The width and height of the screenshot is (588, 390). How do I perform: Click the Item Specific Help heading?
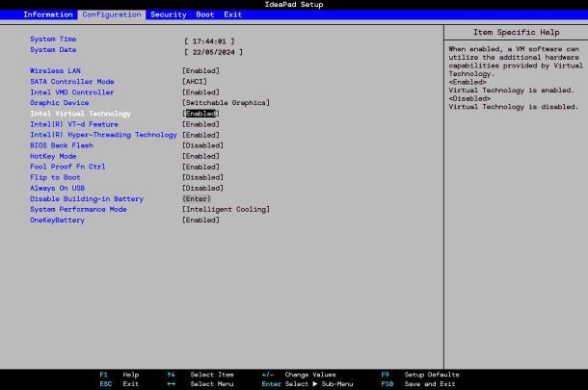[x=516, y=33]
